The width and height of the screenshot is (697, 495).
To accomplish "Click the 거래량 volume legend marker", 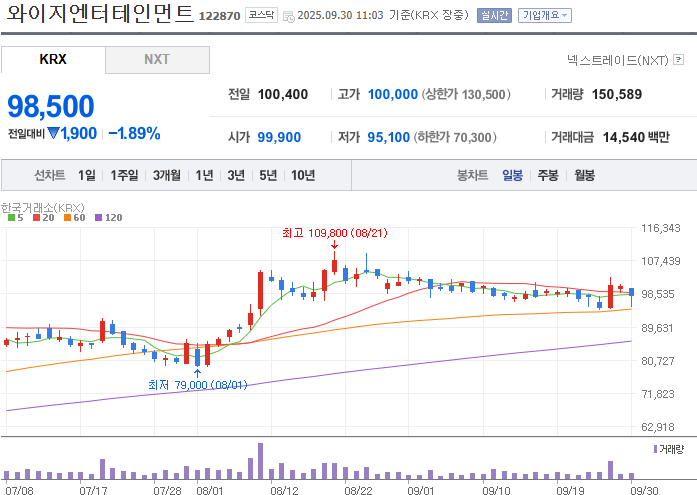I will tap(655, 449).
